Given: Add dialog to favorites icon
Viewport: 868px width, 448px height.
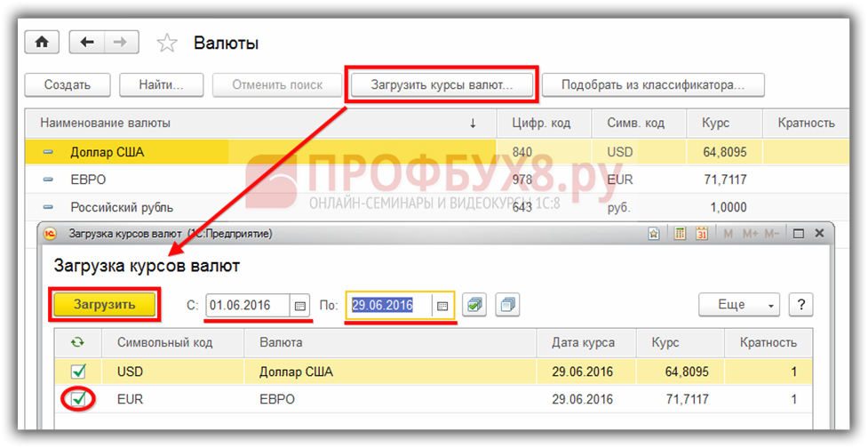Looking at the screenshot, I should tap(654, 234).
